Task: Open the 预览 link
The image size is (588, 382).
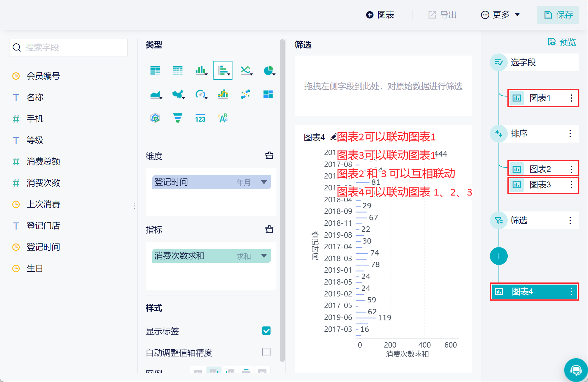Action: point(567,42)
